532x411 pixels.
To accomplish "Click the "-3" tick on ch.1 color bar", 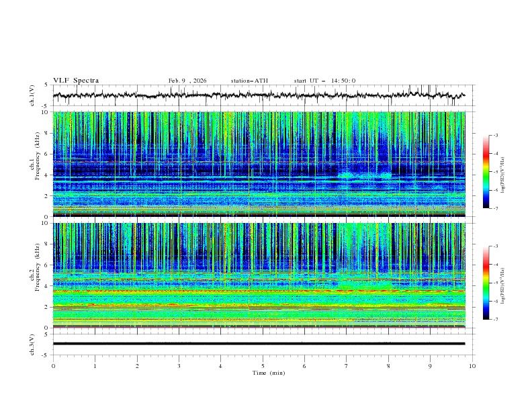I will pyautogui.click(x=496, y=135).
